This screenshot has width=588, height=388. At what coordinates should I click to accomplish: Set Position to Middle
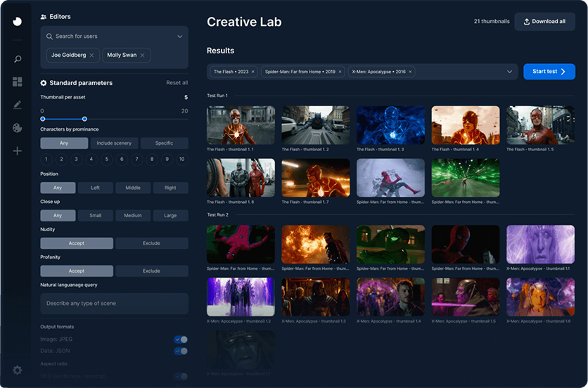[133, 188]
